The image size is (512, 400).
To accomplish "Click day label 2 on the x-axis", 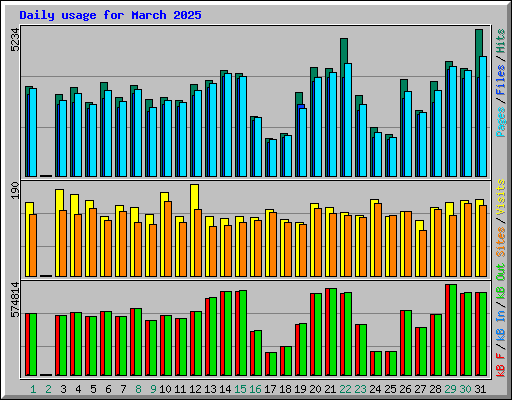I will (x=48, y=389).
